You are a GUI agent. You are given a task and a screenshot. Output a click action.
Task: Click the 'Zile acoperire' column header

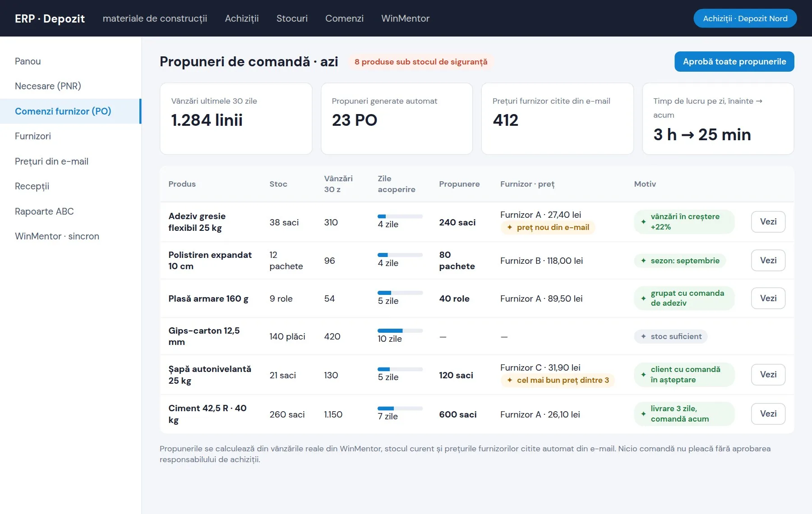click(397, 184)
